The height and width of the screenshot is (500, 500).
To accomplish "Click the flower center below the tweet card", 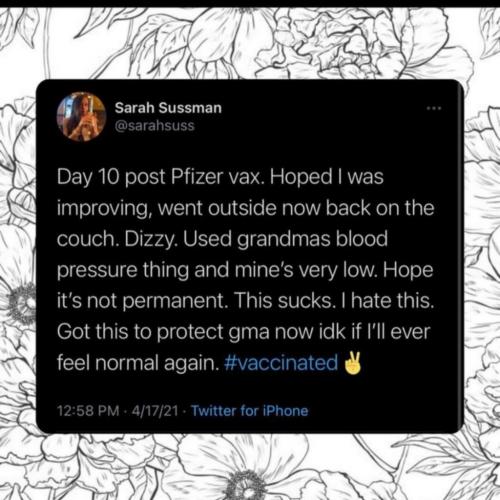I will point(247,485).
